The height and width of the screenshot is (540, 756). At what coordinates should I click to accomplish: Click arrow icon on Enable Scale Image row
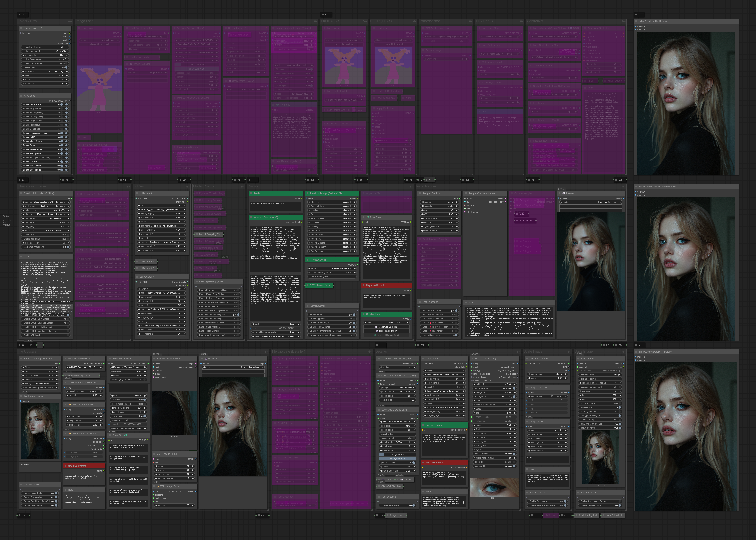[66, 166]
